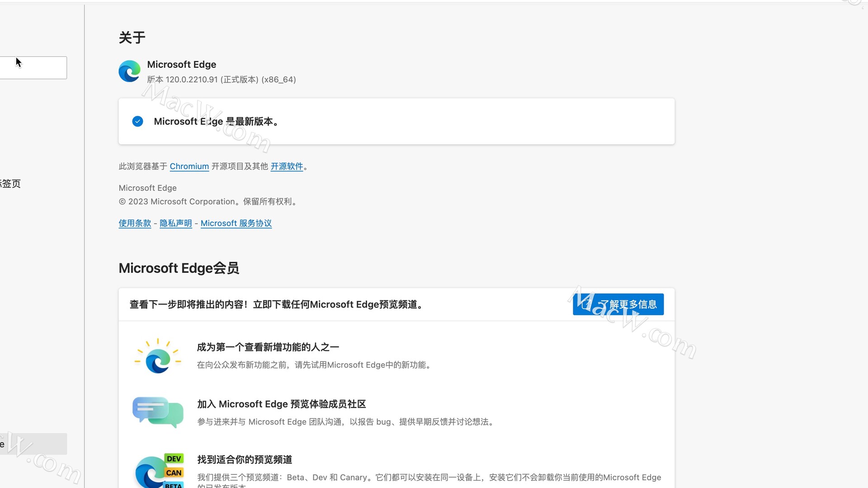Viewport: 868px width, 488px height.
Task: Click the blue checkmark up-to-date icon
Action: point(137,122)
